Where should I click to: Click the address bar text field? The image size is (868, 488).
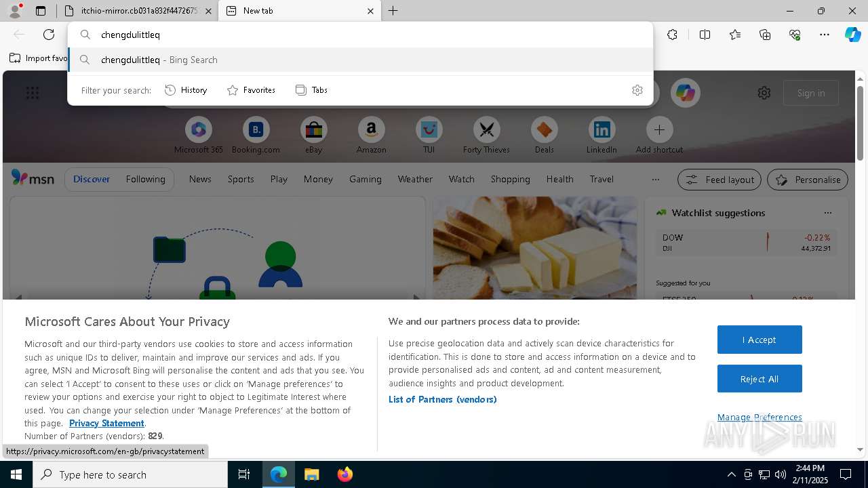(x=361, y=35)
